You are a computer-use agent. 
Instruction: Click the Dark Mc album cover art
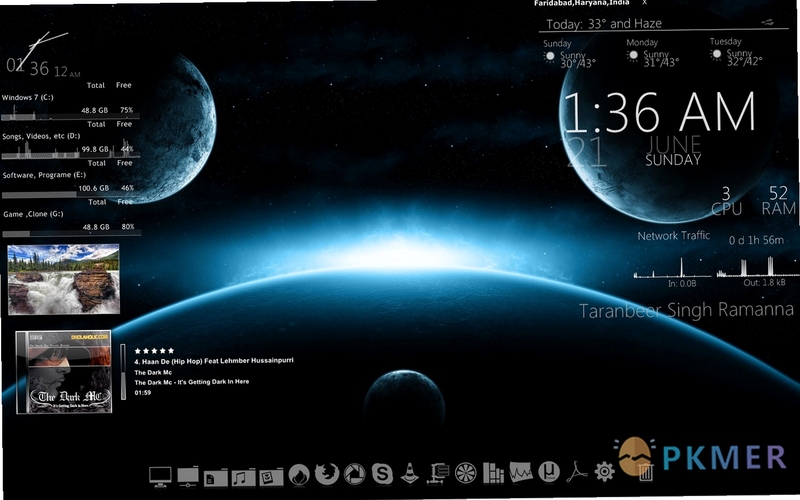click(x=64, y=372)
